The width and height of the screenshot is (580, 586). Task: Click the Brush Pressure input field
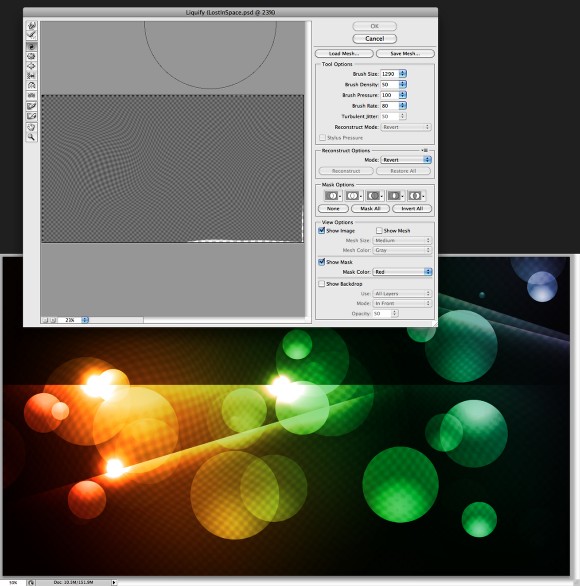(389, 95)
